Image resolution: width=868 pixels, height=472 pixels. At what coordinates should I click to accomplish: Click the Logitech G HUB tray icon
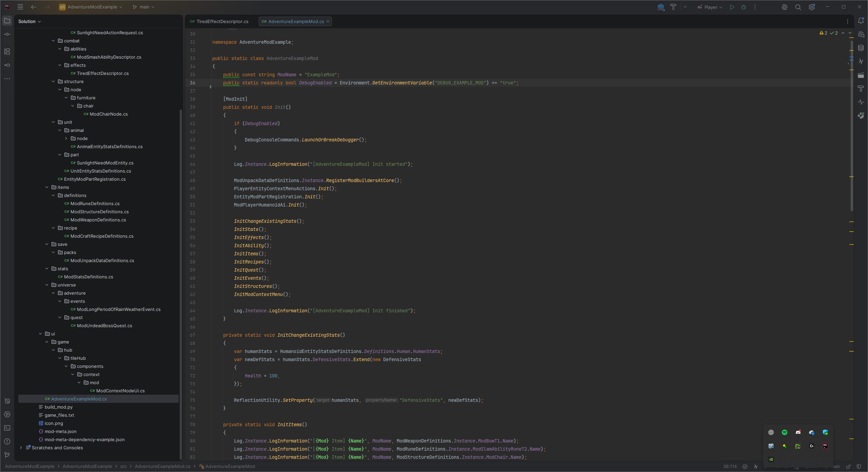pos(812,446)
